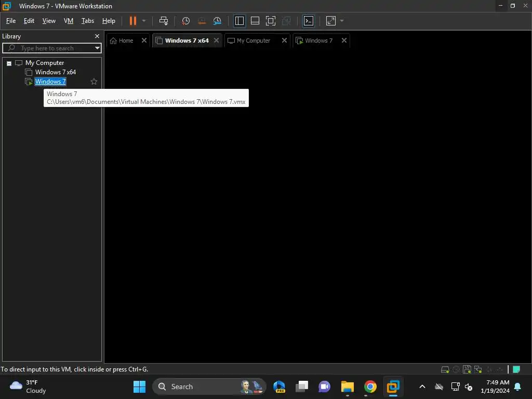The width and height of the screenshot is (532, 399).
Task: Click the CD/DVD drive status icon
Action: pos(456,369)
